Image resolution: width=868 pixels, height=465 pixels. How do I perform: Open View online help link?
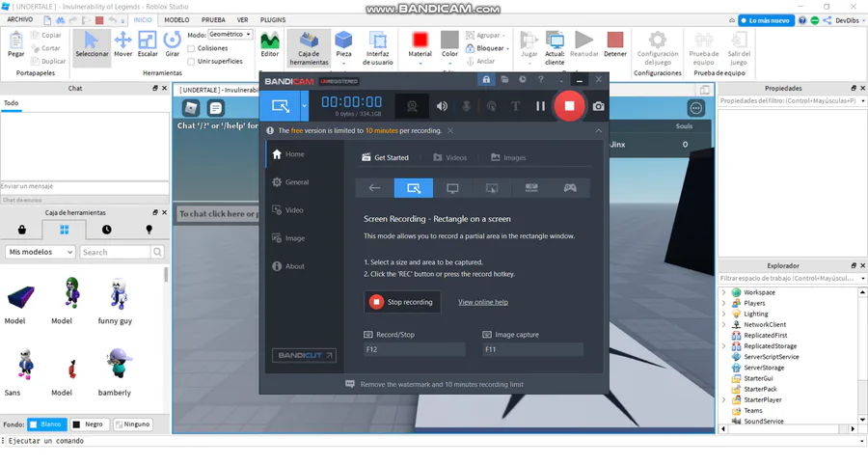483,302
